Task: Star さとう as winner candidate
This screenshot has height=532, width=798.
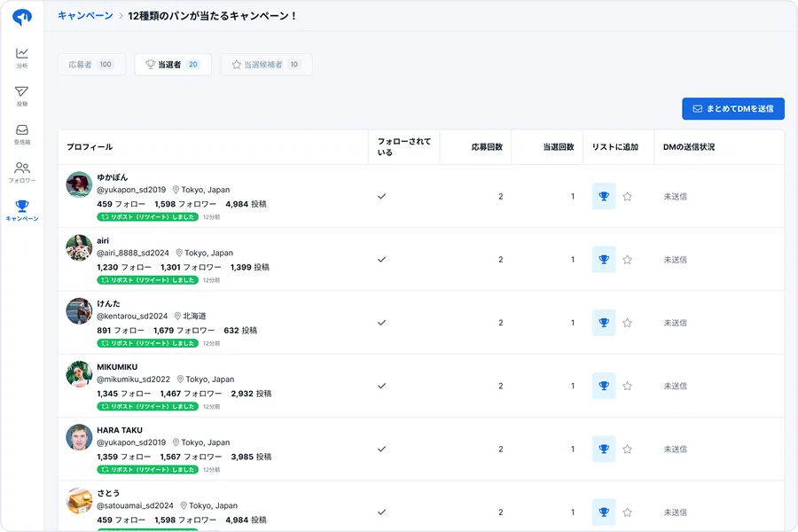Action: pos(628,512)
